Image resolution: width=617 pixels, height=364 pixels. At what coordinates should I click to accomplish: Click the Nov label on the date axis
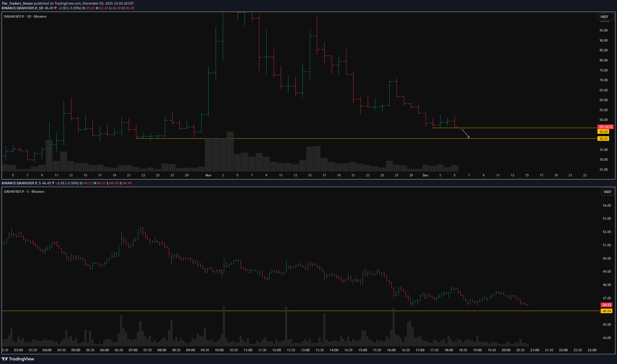pos(208,175)
